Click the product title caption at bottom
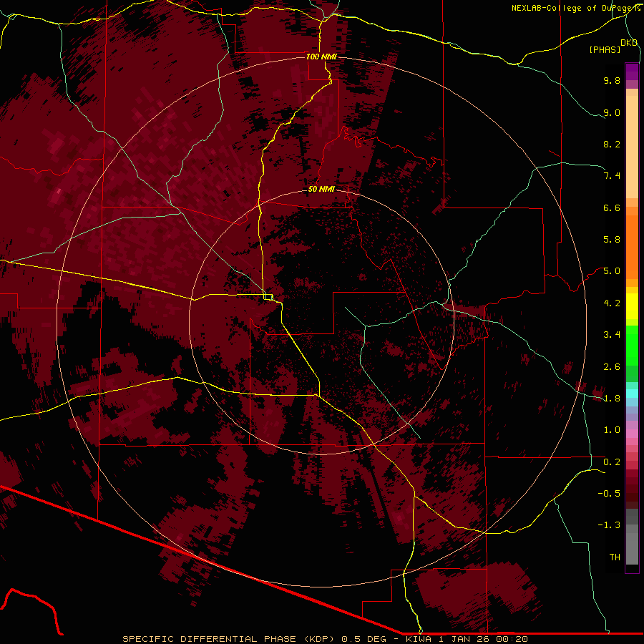The height and width of the screenshot is (644, 644). pos(326,639)
